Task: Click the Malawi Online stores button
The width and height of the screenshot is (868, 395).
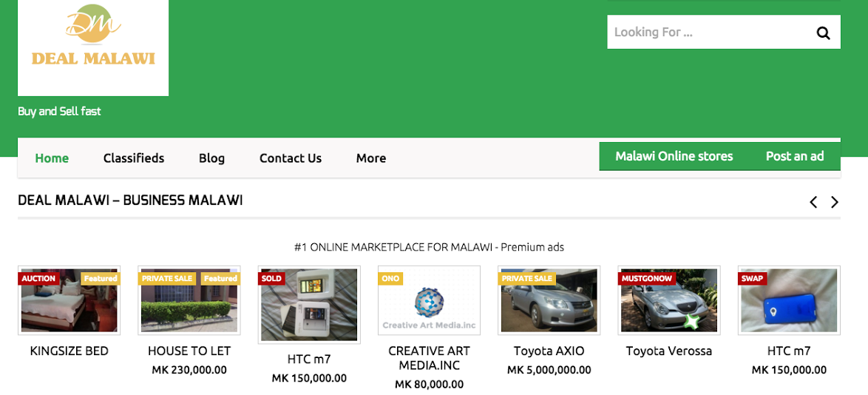Action: pyautogui.click(x=674, y=156)
